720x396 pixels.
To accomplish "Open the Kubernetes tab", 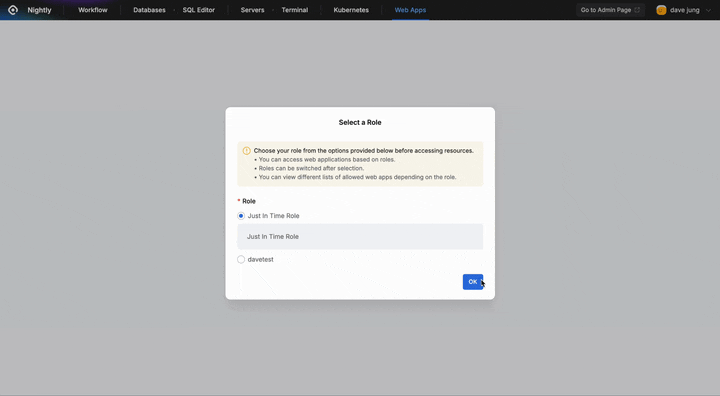I will coord(351,10).
